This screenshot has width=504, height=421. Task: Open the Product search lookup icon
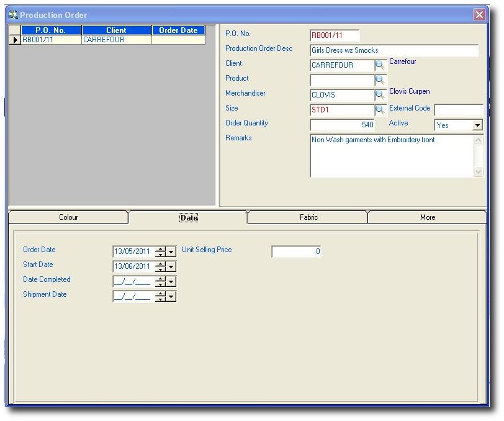pyautogui.click(x=380, y=80)
